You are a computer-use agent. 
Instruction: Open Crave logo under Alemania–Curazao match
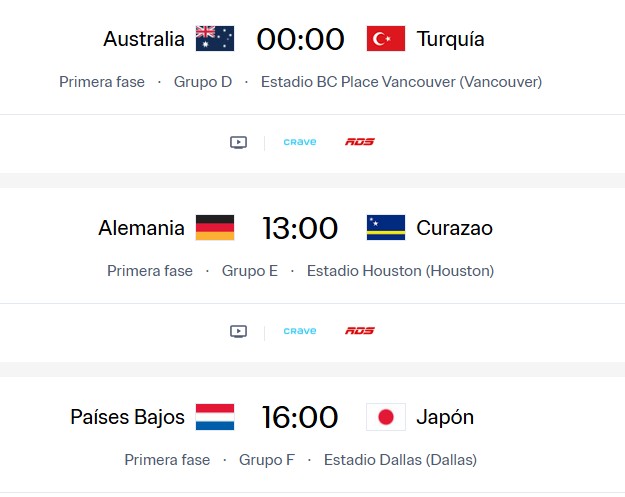(299, 331)
